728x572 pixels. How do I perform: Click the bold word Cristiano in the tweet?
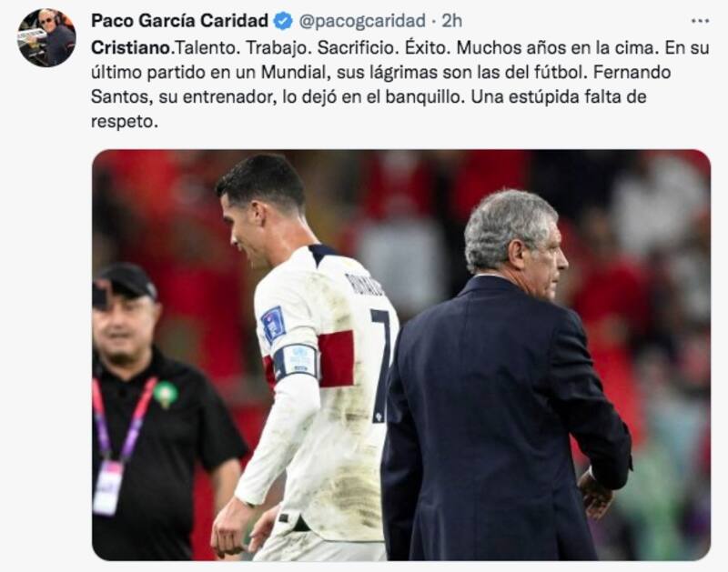(131, 48)
